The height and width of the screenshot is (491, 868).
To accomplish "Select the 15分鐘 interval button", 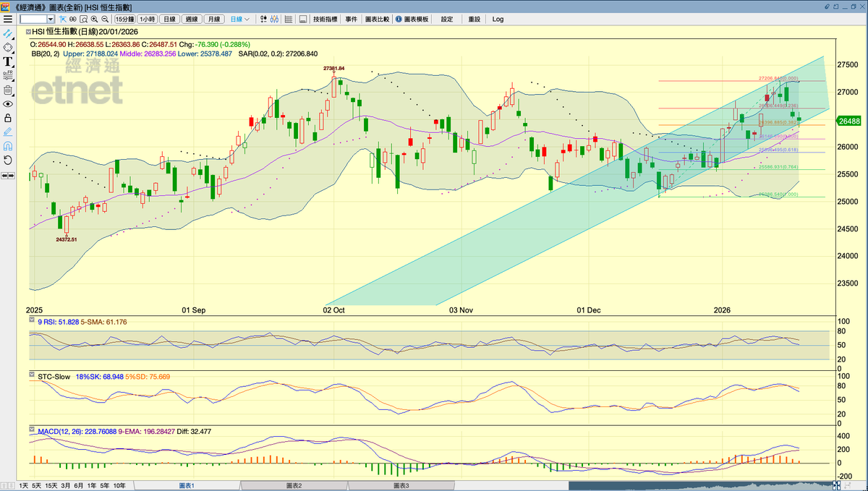I will [x=124, y=19].
